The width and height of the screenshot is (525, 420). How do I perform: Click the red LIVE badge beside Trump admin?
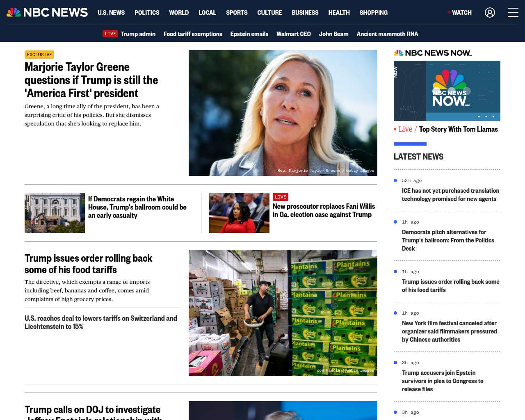[110, 34]
